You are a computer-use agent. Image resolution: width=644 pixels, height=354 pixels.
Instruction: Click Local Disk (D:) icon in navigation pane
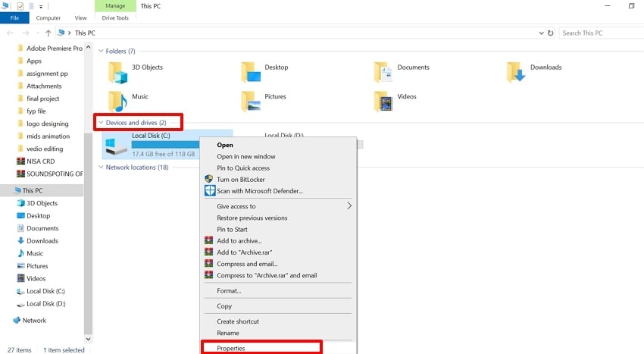(20, 304)
